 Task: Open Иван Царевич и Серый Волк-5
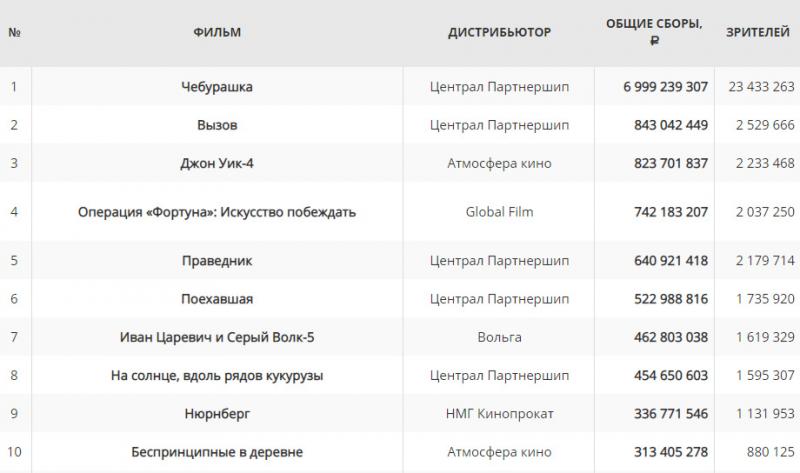coord(217,337)
